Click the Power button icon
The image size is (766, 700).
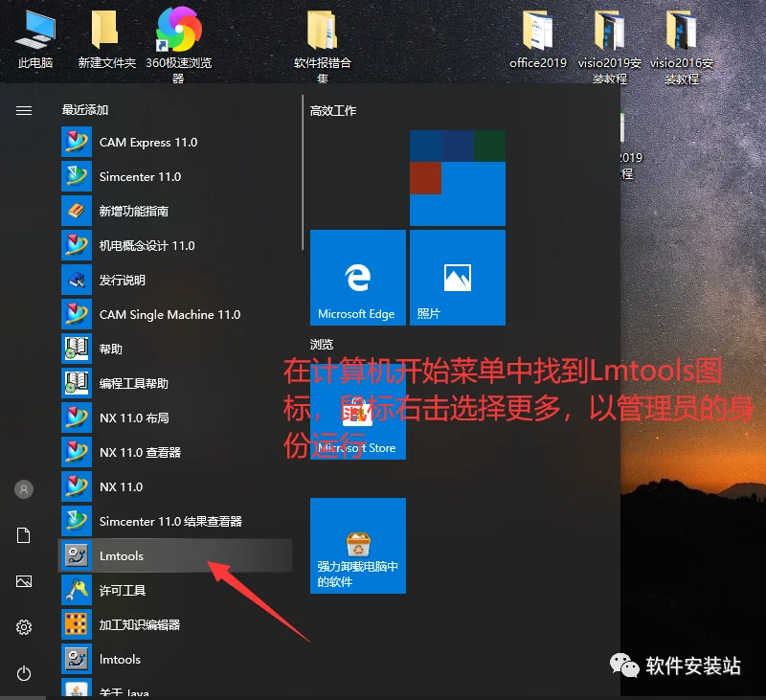click(24, 673)
